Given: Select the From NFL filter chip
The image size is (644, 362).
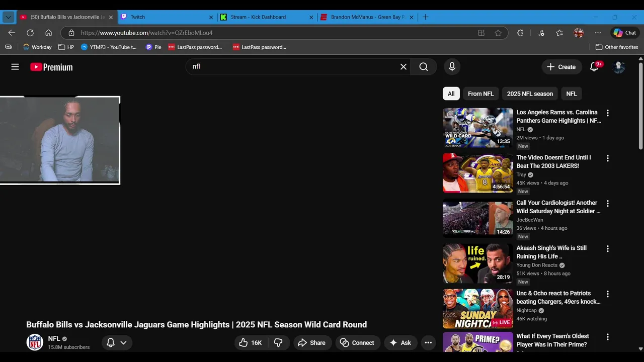Looking at the screenshot, I should pos(480,94).
